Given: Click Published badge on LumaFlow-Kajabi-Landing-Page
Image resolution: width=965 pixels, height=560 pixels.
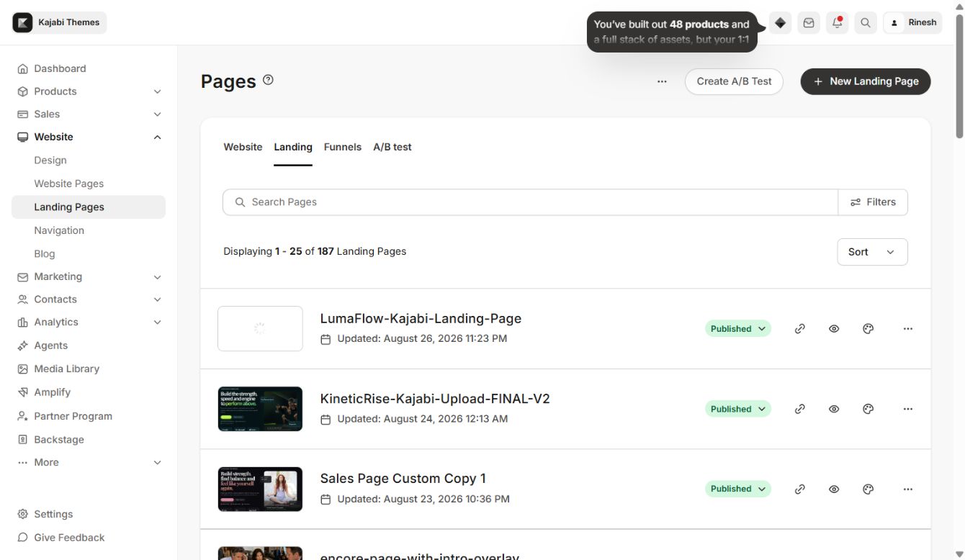Looking at the screenshot, I should (737, 329).
